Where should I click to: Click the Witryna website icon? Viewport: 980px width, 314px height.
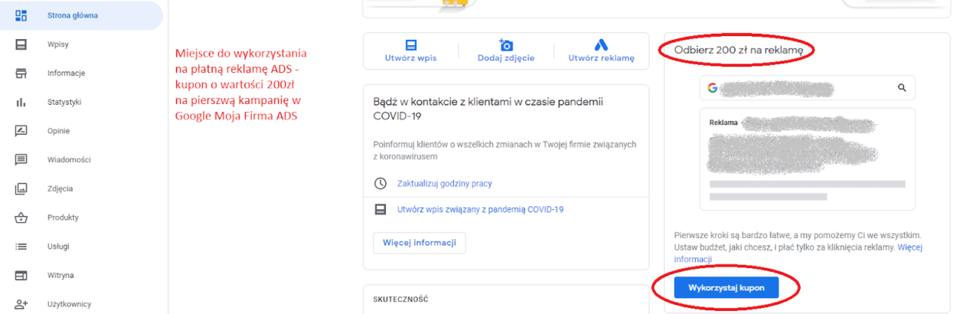[x=21, y=275]
